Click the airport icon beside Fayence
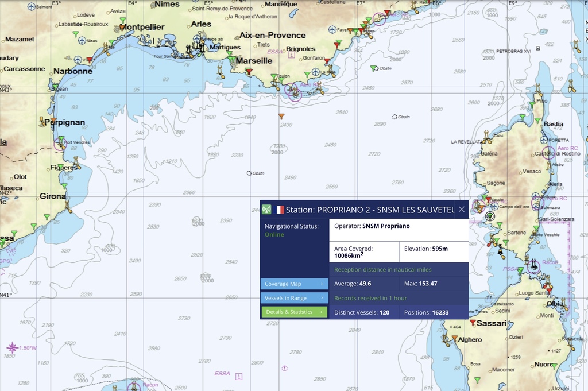This screenshot has width=588, height=391. pos(332,29)
